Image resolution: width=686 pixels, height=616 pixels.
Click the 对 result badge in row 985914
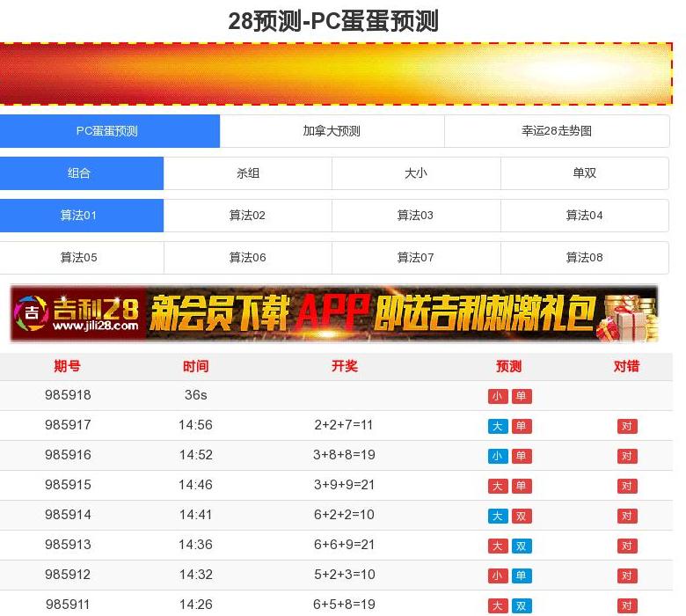pyautogui.click(x=627, y=517)
